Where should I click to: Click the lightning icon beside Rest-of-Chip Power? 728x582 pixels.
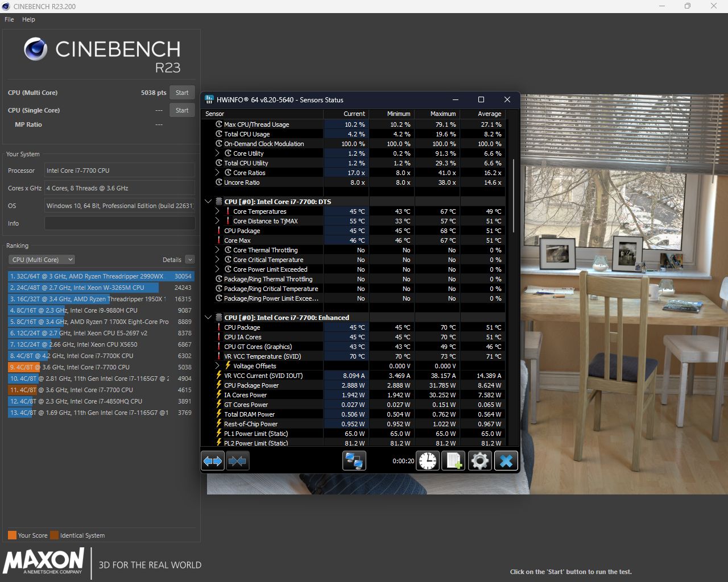pos(219,423)
